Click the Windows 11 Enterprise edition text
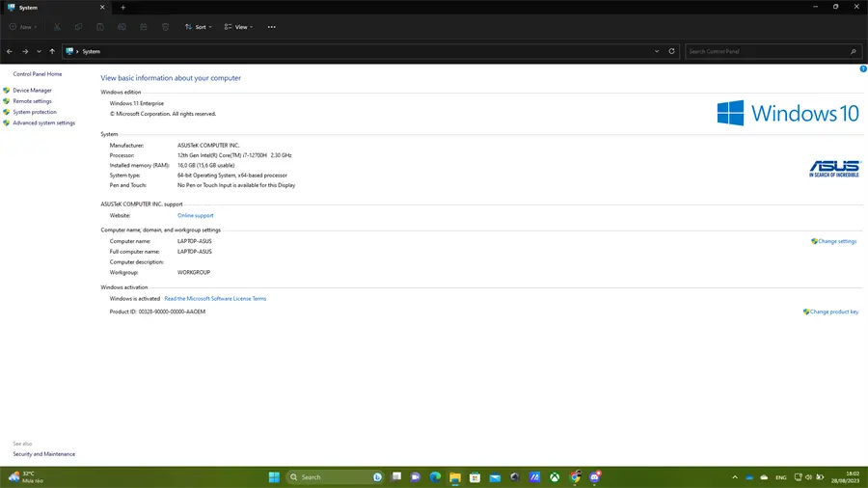Viewport: 868px width, 488px height. pos(137,103)
